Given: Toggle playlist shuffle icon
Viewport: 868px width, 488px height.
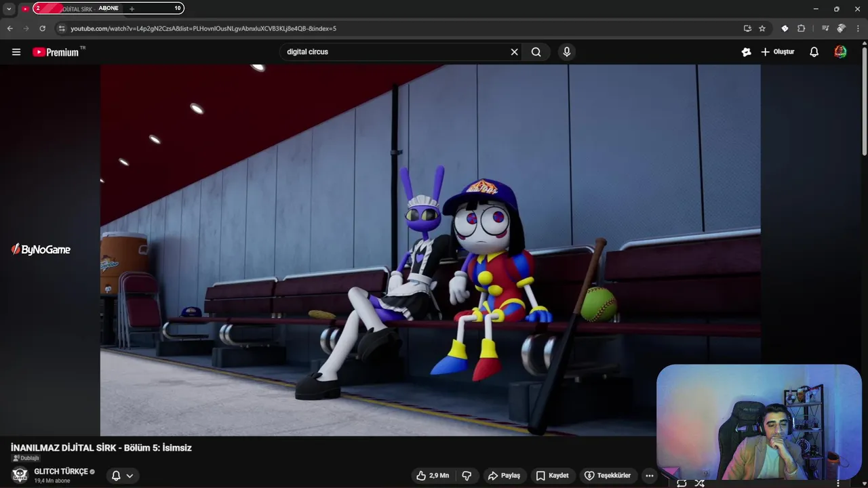Looking at the screenshot, I should point(699,483).
